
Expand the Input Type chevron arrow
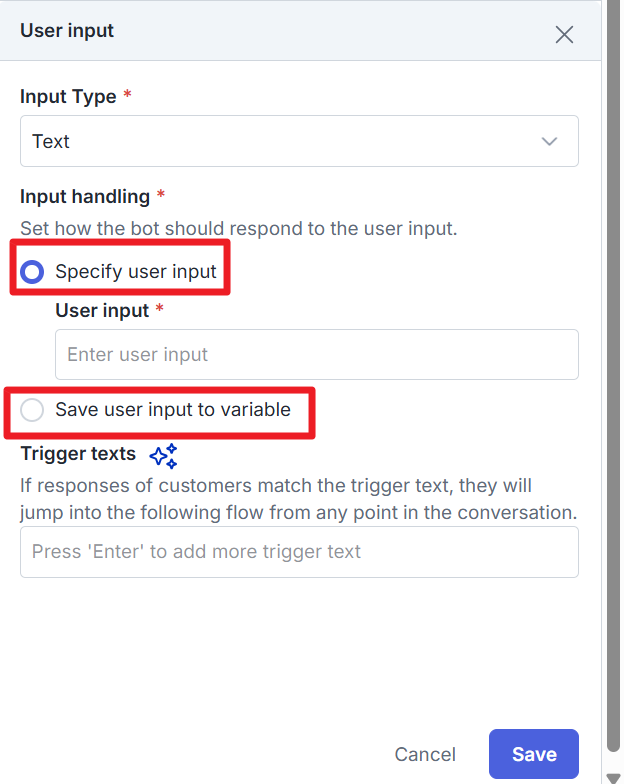549,141
